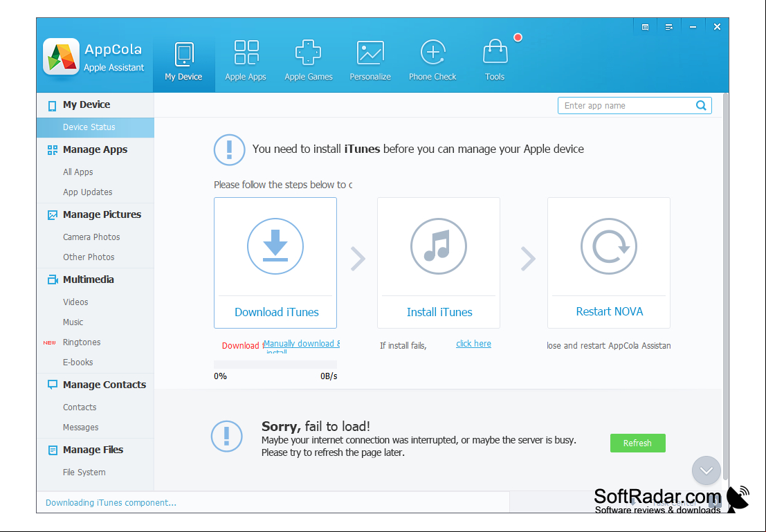766x532 pixels.
Task: Open File System in the sidebar
Action: [x=84, y=472]
